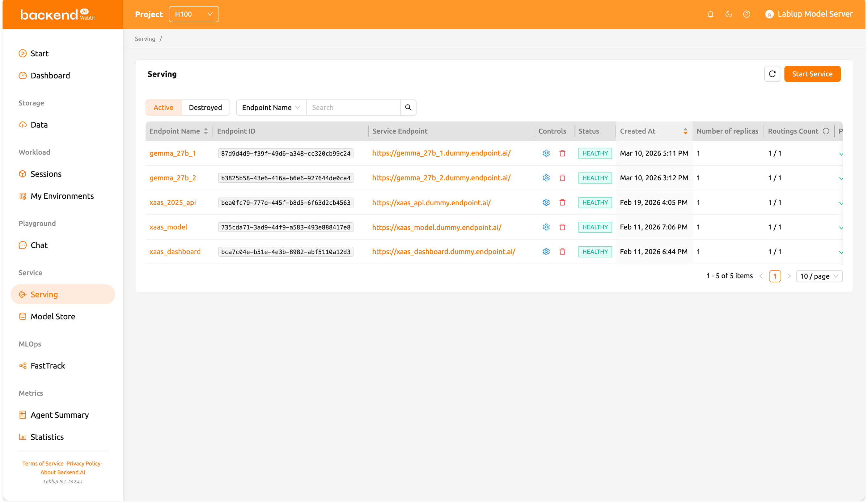Click the search magnifier icon
868x503 pixels.
pyautogui.click(x=408, y=108)
